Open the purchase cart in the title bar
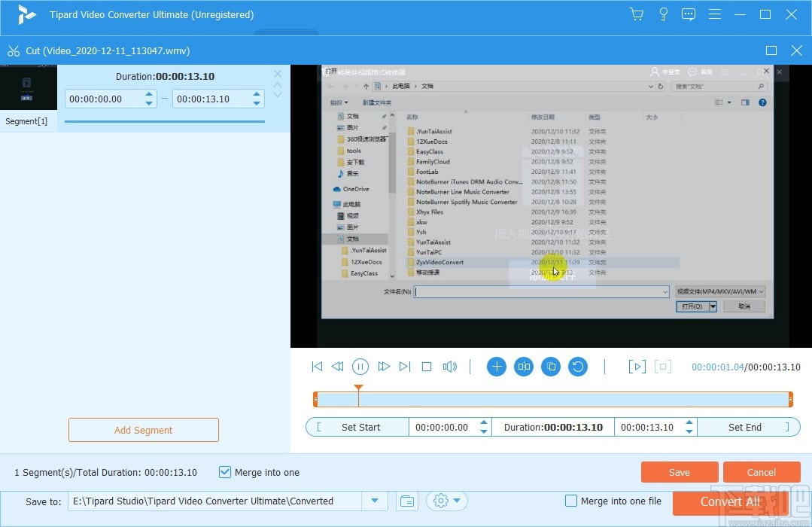 click(636, 14)
